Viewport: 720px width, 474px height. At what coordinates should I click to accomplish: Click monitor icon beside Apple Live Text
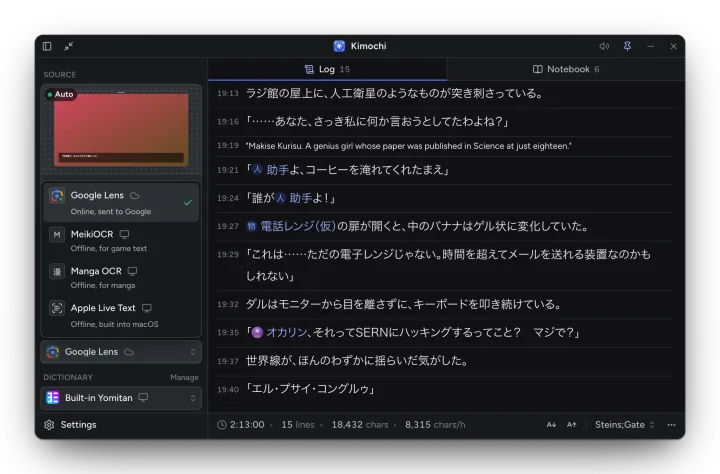pos(147,308)
